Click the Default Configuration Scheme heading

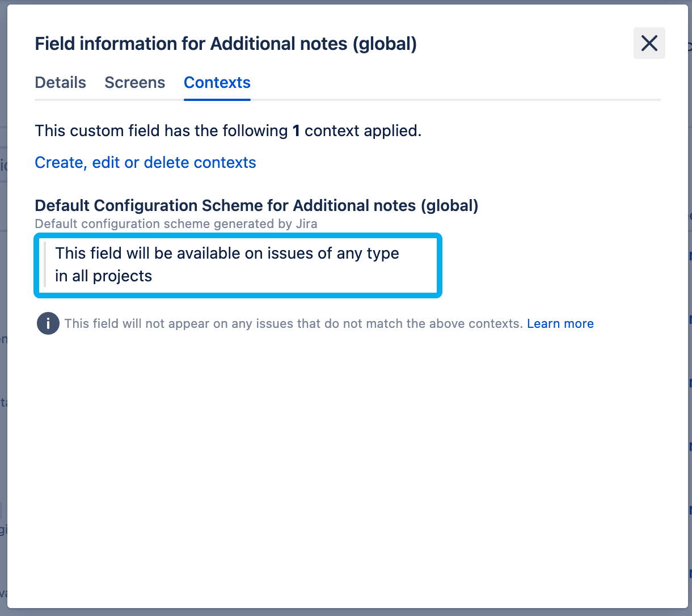(x=257, y=205)
